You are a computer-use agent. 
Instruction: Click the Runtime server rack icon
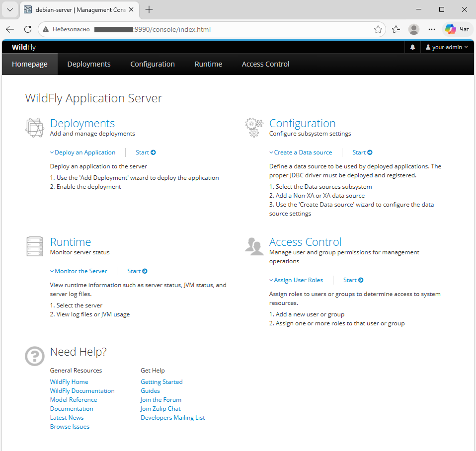(x=34, y=246)
